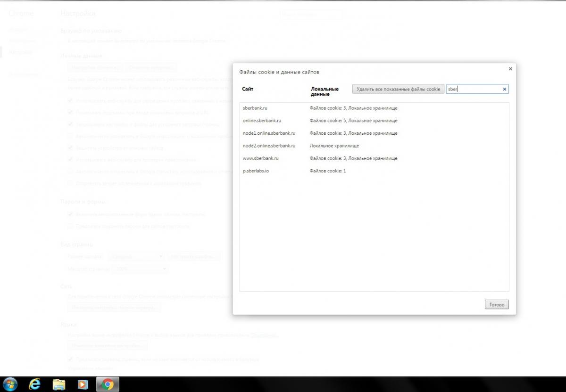
Task: Switch to Chrome via taskbar icon
Action: 108,384
